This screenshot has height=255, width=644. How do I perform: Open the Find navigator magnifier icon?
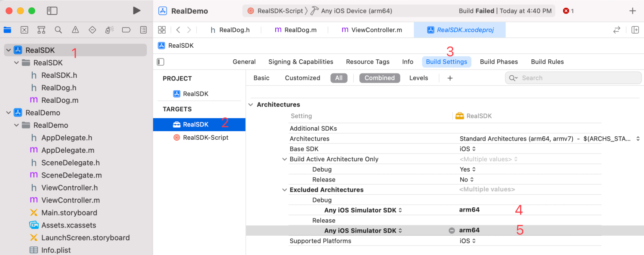58,30
